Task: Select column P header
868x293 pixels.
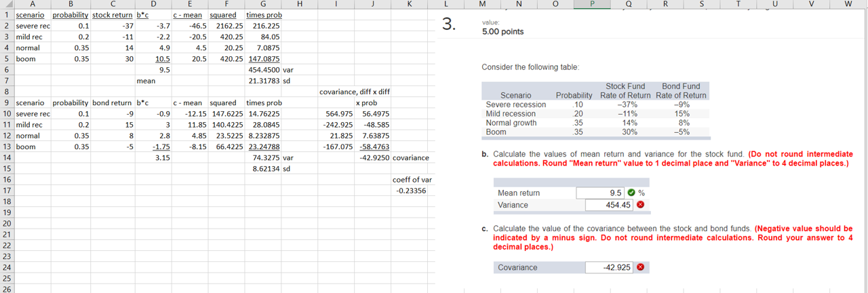Action: (591, 4)
